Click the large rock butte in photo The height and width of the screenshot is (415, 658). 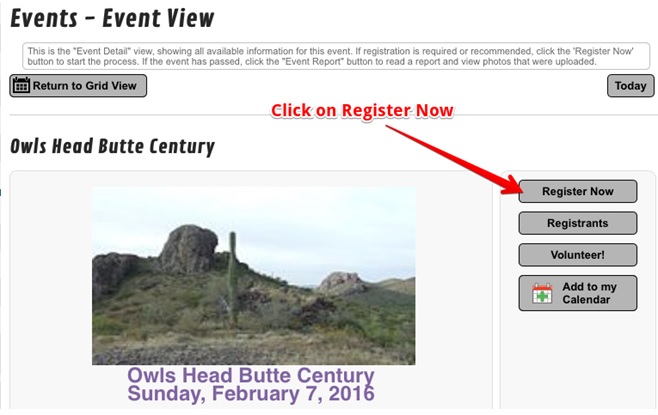click(188, 249)
